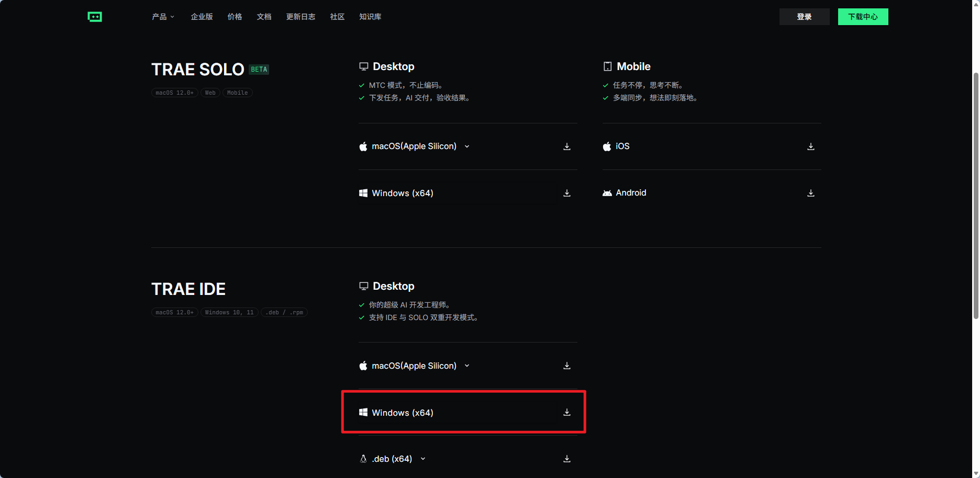
Task: Click text '下发任务，AI 交付，验收结果。'
Action: click(x=420, y=98)
